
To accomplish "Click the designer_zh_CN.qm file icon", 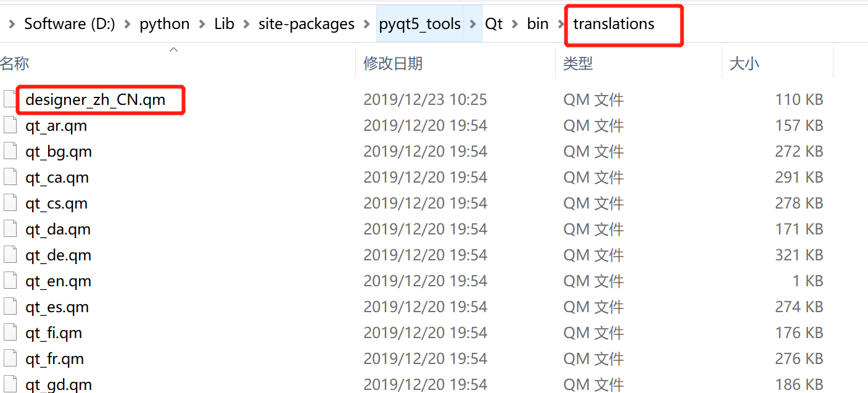I will [x=10, y=99].
